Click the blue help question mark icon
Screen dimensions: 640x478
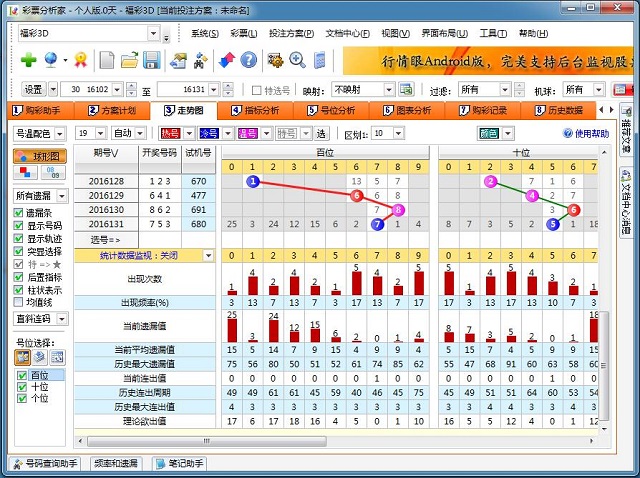coord(249,60)
